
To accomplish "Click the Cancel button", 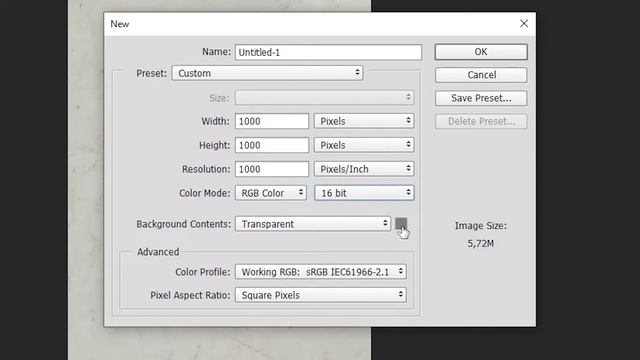I will click(481, 75).
